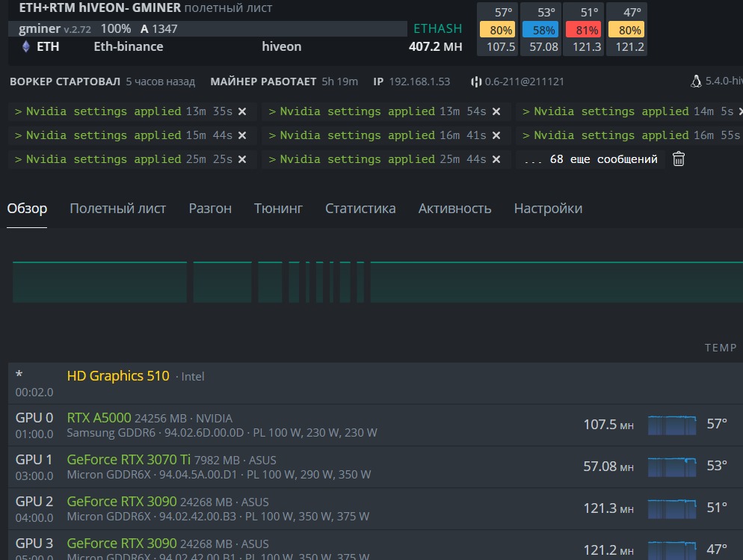Viewport: 743px width, 560px height.
Task: Select the RTX A5000 GPU 0 name
Action: point(99,418)
